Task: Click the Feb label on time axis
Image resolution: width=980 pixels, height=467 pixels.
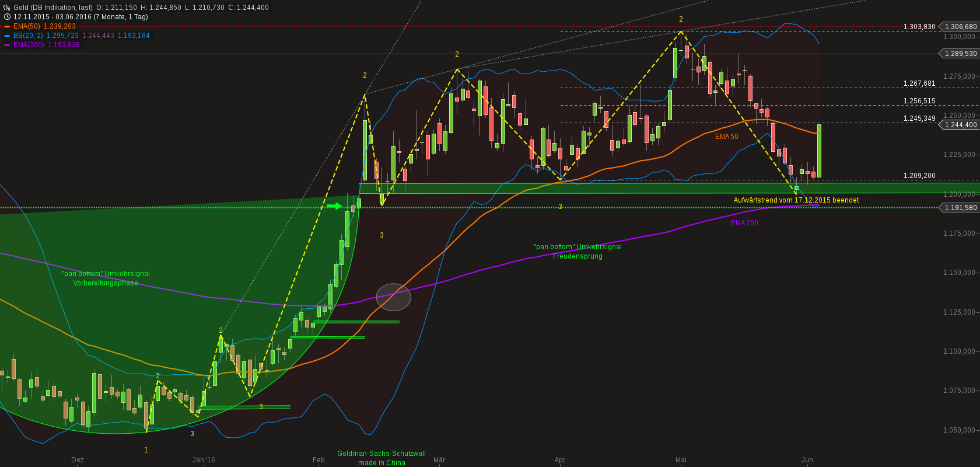Action: tap(318, 460)
